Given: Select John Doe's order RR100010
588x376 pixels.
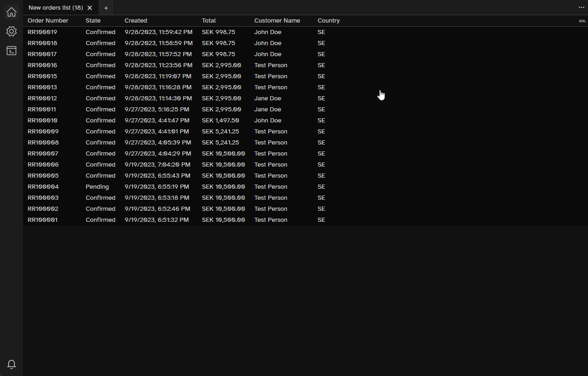Looking at the screenshot, I should [43, 120].
